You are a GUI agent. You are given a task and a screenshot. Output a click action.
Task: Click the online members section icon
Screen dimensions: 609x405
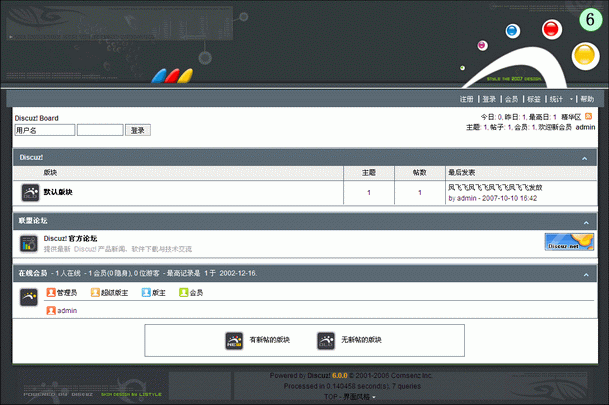tap(29, 297)
